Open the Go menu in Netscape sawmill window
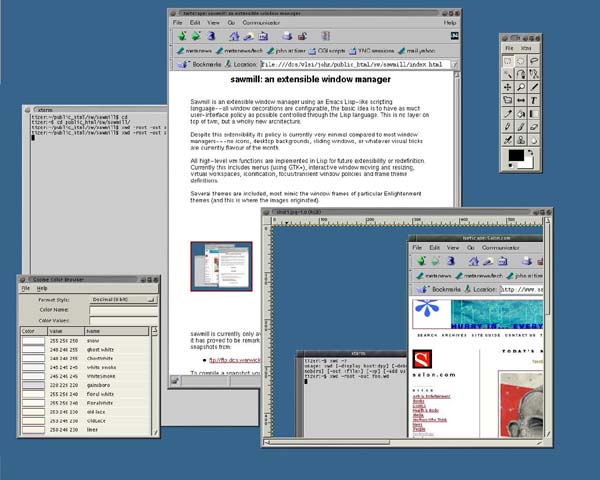Screen dimensions: 600x480 [x=231, y=23]
